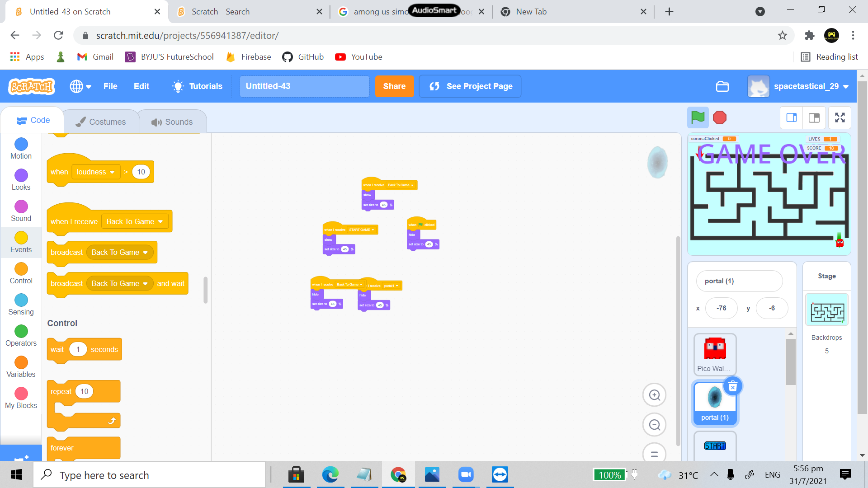Open the My Stuff folder icon
Image resolution: width=868 pixels, height=488 pixels.
coord(722,86)
